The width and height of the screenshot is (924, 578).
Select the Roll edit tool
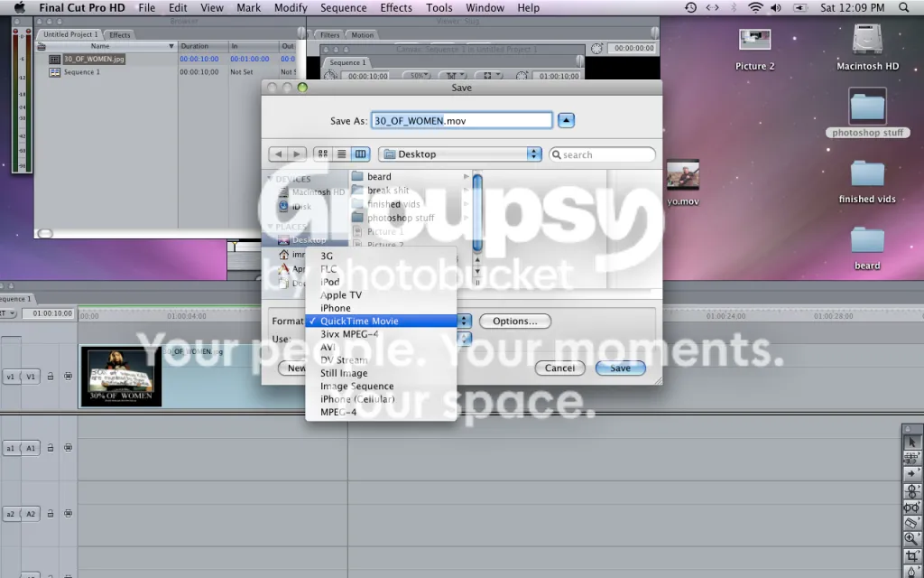(911, 490)
